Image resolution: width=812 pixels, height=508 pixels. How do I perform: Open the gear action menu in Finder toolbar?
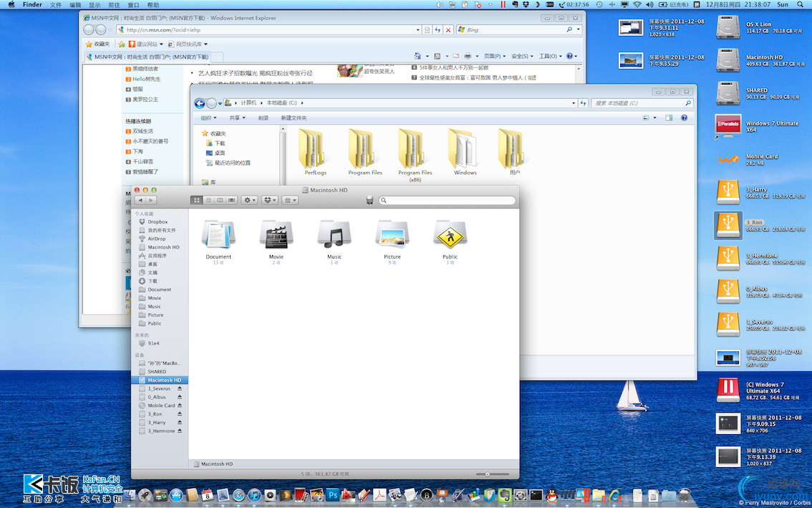(249, 200)
